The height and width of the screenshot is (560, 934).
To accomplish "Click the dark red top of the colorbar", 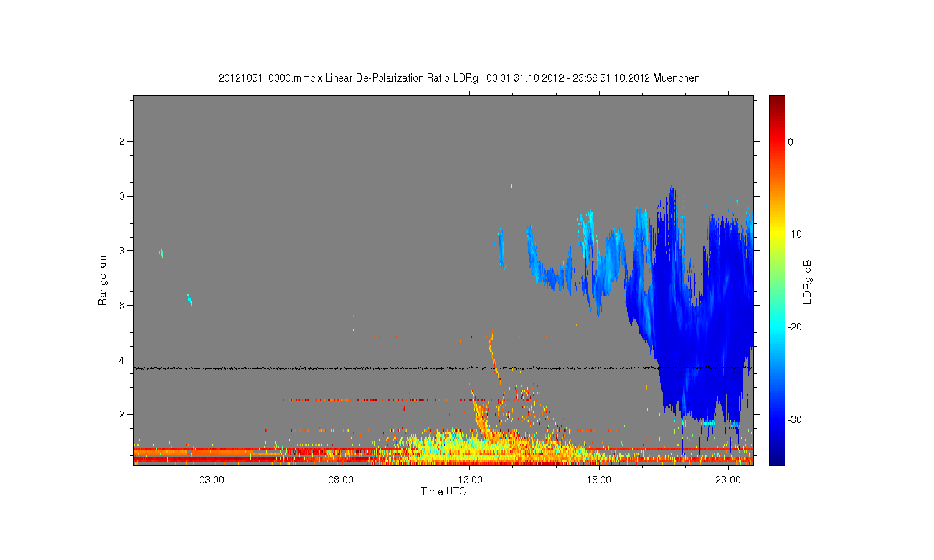I will tap(777, 101).
